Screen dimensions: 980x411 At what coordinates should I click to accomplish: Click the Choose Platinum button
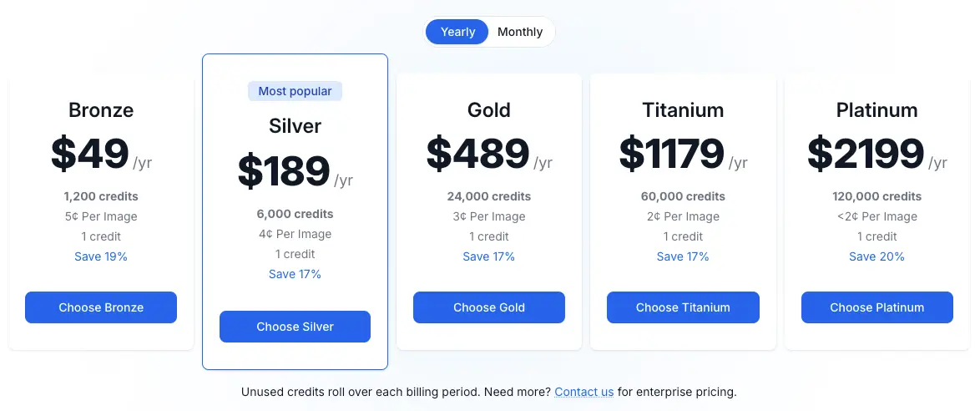pyautogui.click(x=876, y=307)
